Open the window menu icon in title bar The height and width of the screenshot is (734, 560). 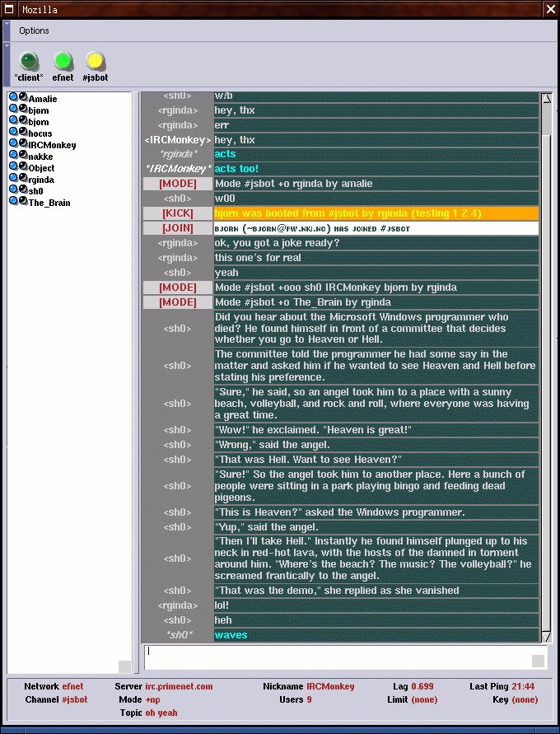pos(9,9)
